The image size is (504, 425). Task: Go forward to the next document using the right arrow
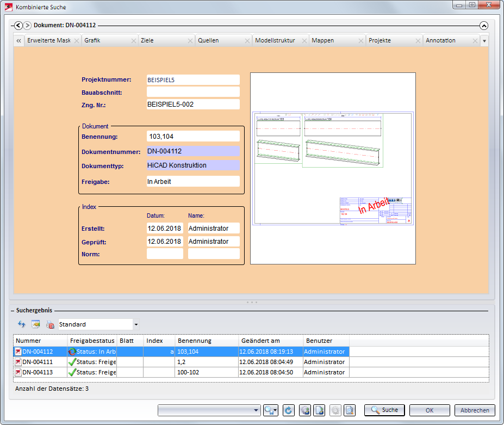(27, 26)
